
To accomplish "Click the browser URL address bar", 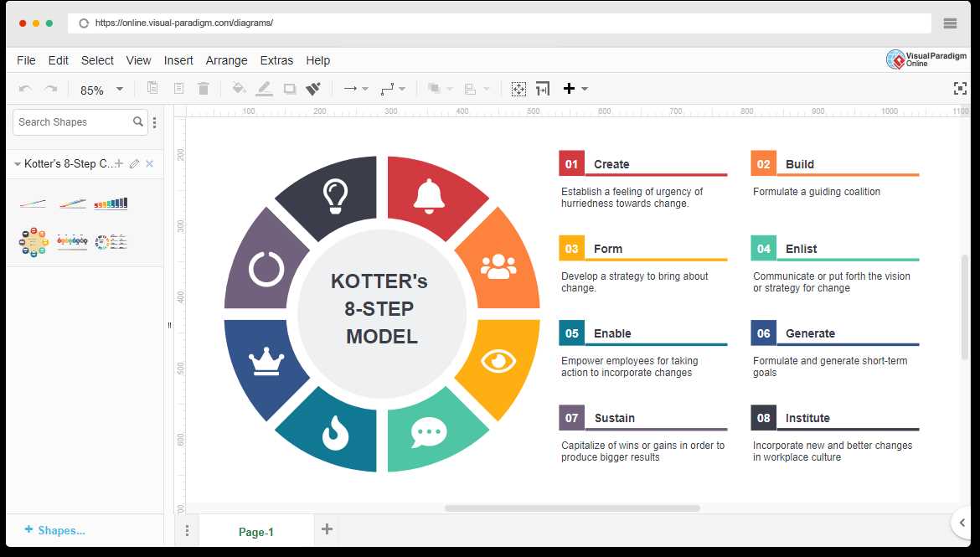I will [498, 23].
